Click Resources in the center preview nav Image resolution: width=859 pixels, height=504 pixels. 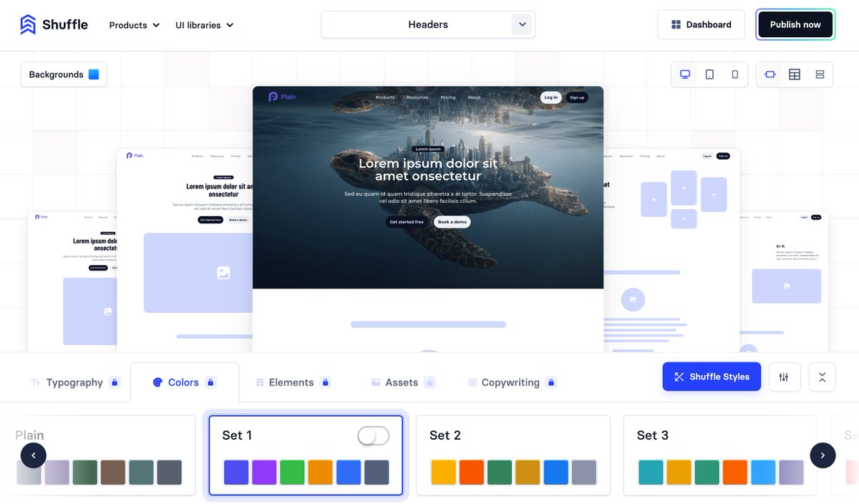[417, 97]
